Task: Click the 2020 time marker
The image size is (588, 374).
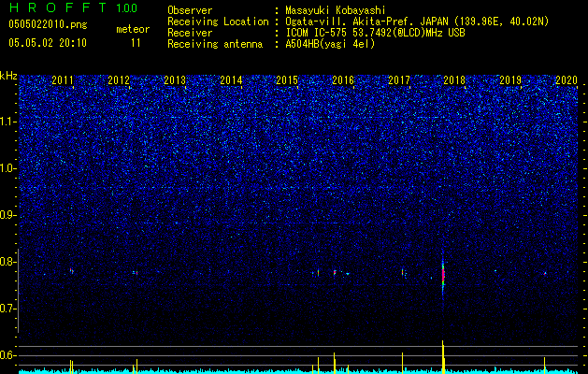Action: 566,79
